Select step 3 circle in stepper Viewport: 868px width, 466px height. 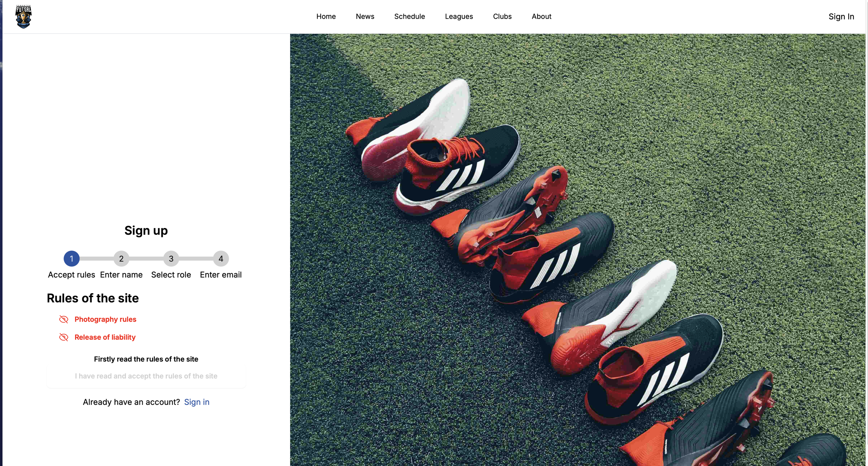click(x=171, y=259)
